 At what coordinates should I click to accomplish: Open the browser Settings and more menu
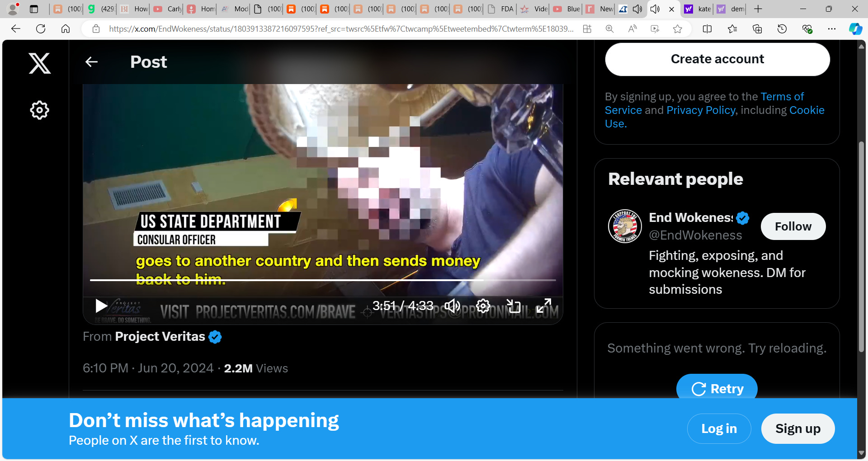[832, 29]
